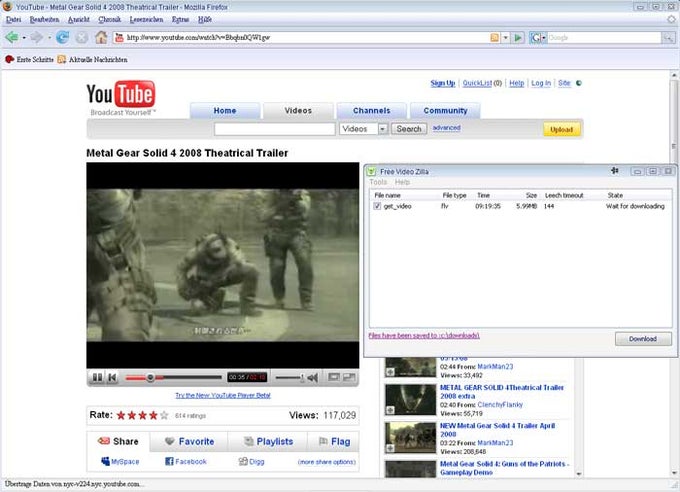The image size is (680, 492).
Task: Open Aktuelle Nachrichten feed bookmark
Action: (x=93, y=59)
